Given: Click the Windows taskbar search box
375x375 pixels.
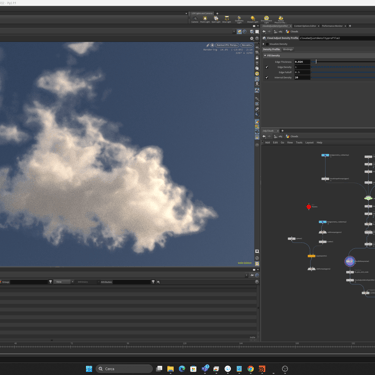Looking at the screenshot, I should pos(124,369).
